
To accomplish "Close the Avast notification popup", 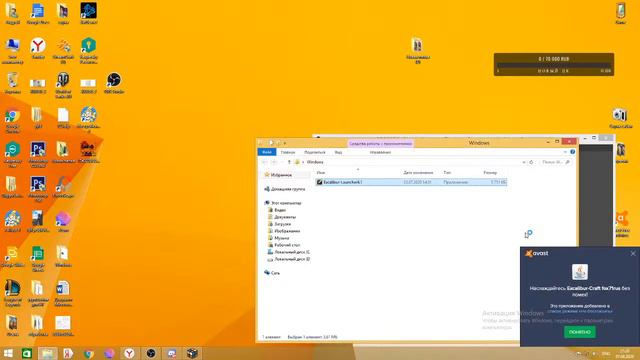I will [633, 253].
